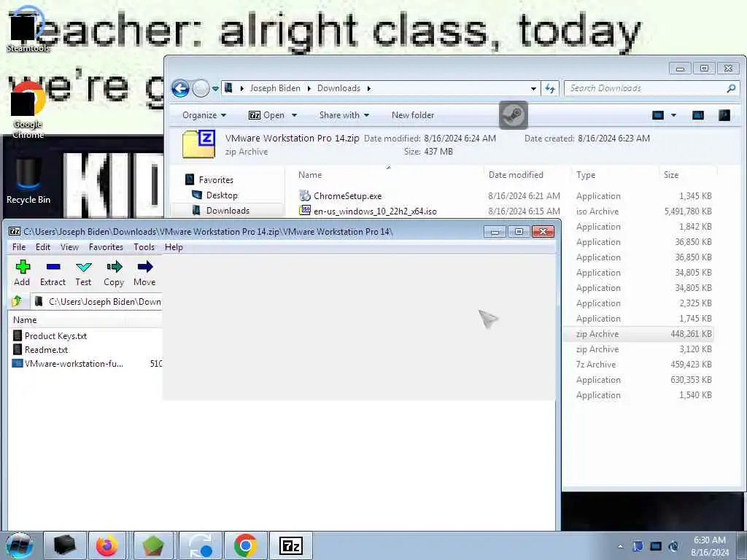Click the taskbar clock showing 6:30 AM
747x560 pixels.
(710, 546)
